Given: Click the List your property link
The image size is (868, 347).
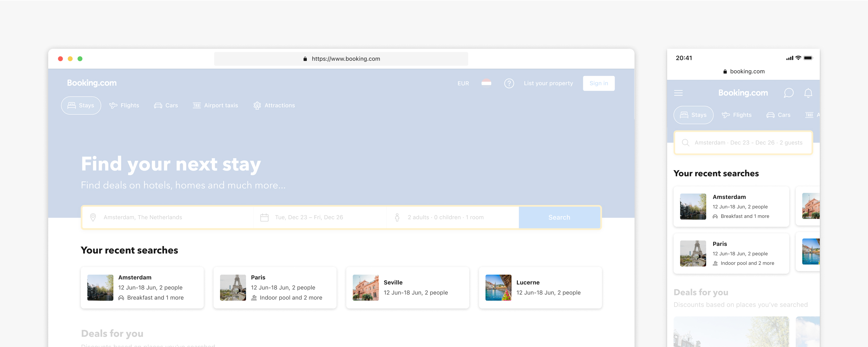Looking at the screenshot, I should 548,83.
